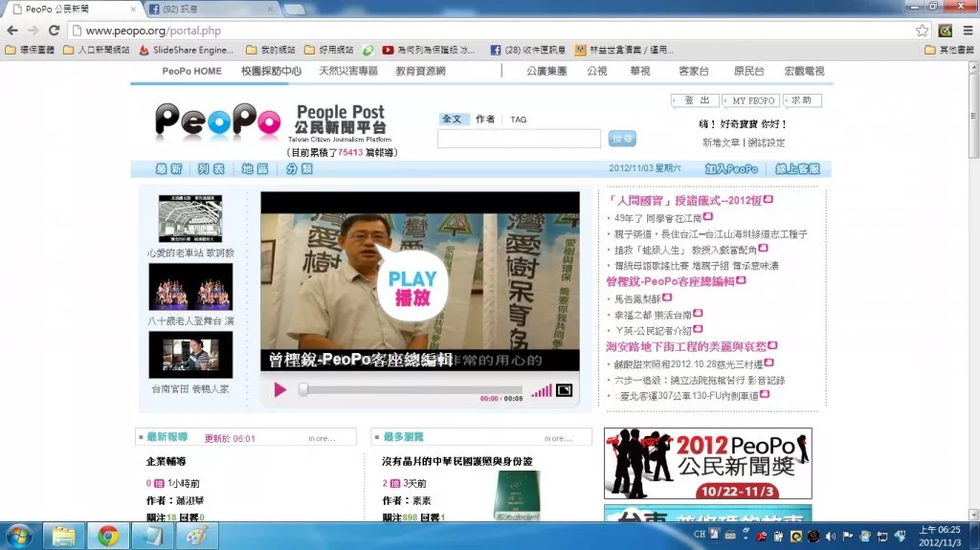The image size is (980, 550).
Task: Open a new browser tab
Action: (295, 10)
